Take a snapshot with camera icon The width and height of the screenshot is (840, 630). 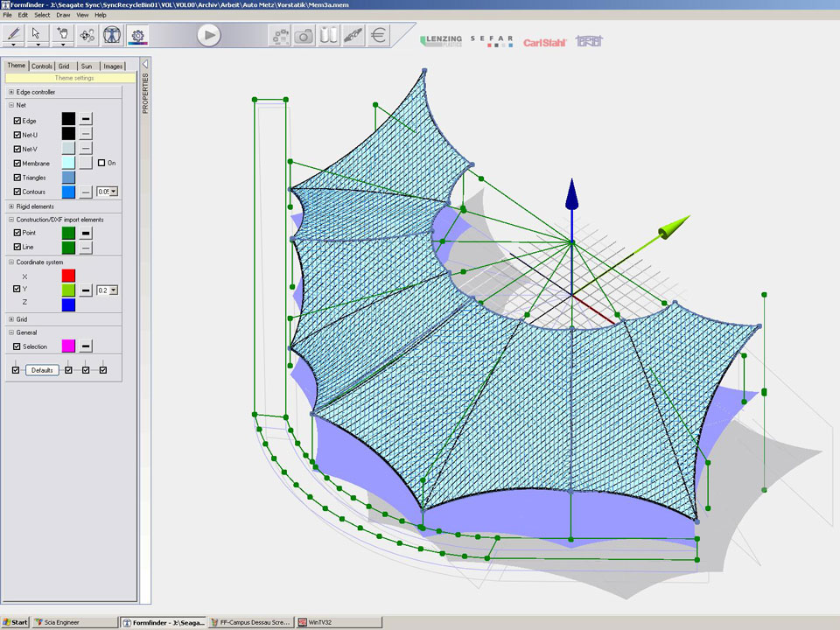point(304,36)
